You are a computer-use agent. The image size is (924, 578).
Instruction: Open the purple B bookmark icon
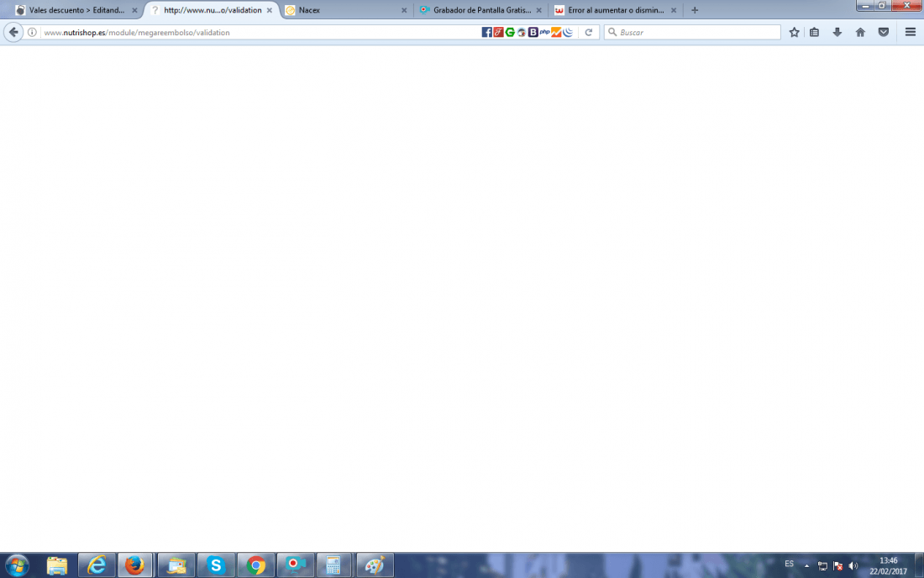[x=533, y=33]
